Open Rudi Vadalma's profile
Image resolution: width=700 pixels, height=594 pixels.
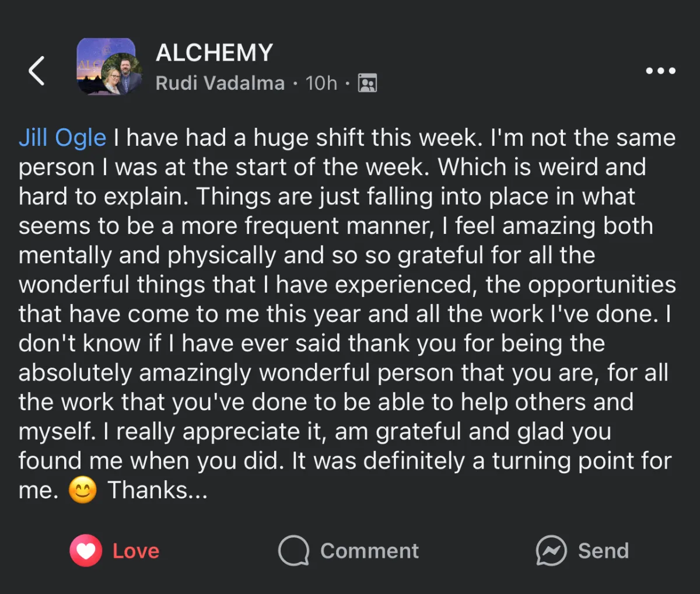pos(220,83)
